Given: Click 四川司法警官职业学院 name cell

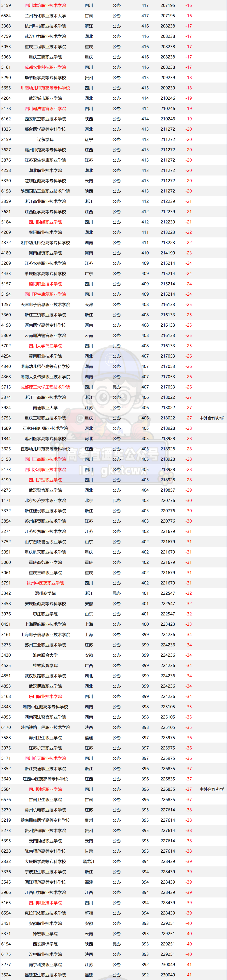Looking at the screenshot, I should pos(45,108).
